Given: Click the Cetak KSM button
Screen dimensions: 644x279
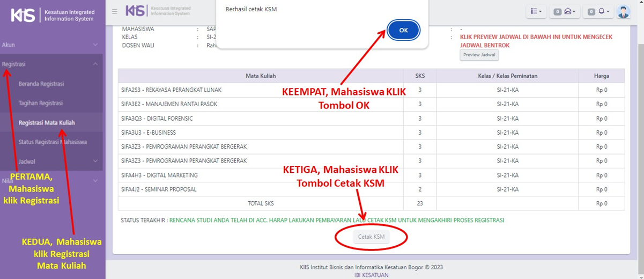Looking at the screenshot, I should tap(371, 237).
